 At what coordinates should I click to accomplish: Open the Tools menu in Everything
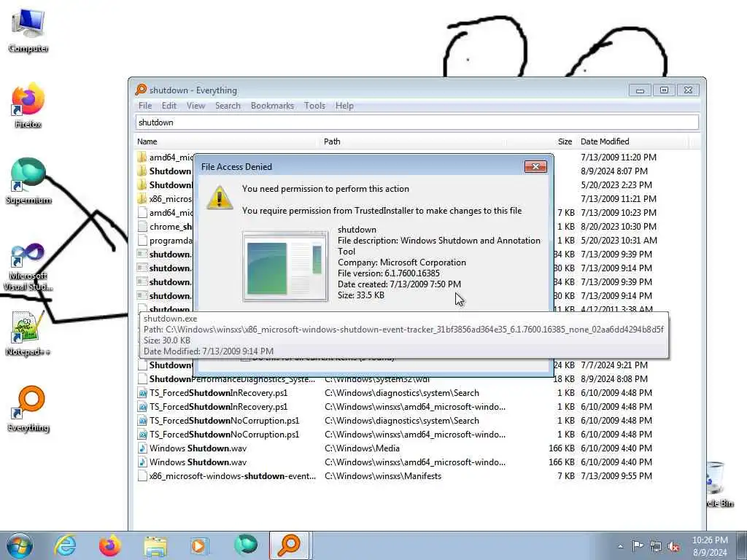pyautogui.click(x=314, y=106)
